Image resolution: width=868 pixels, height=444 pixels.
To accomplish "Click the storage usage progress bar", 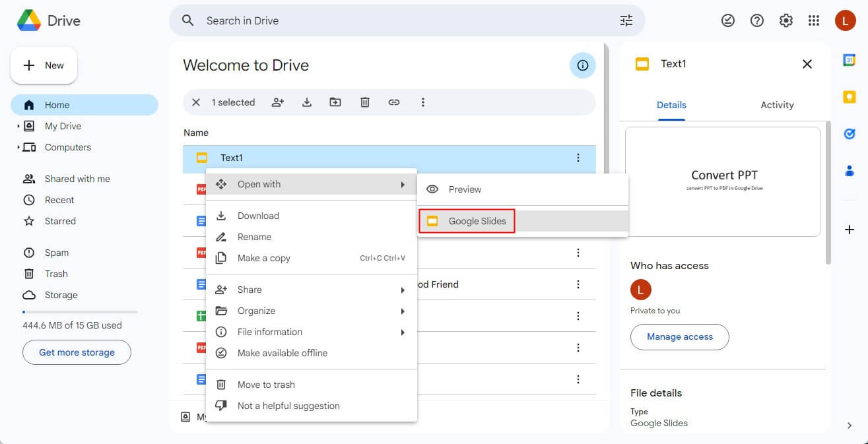I will coord(71,311).
